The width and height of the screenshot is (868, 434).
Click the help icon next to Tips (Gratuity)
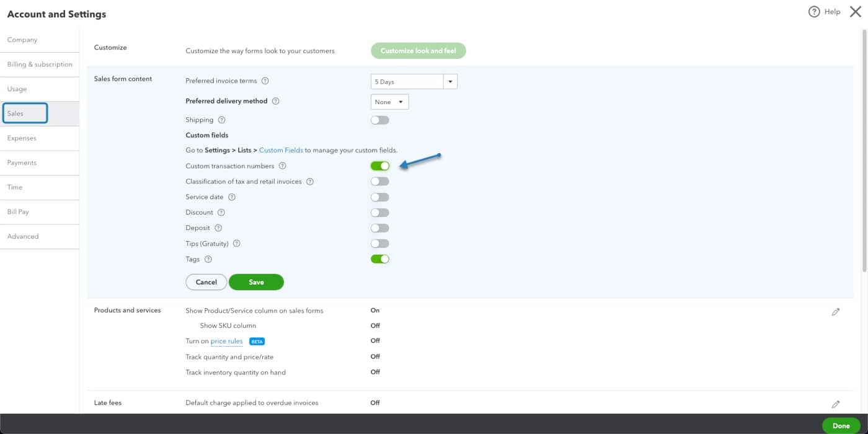coord(236,244)
